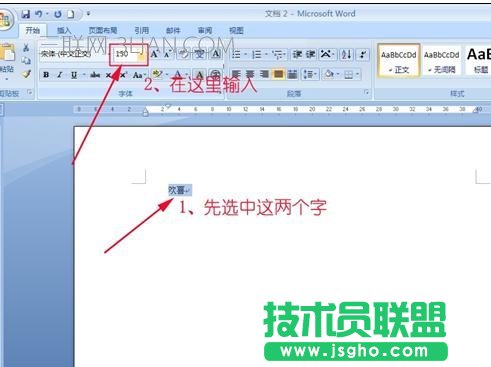Toggle superscript formatting

tap(124, 75)
